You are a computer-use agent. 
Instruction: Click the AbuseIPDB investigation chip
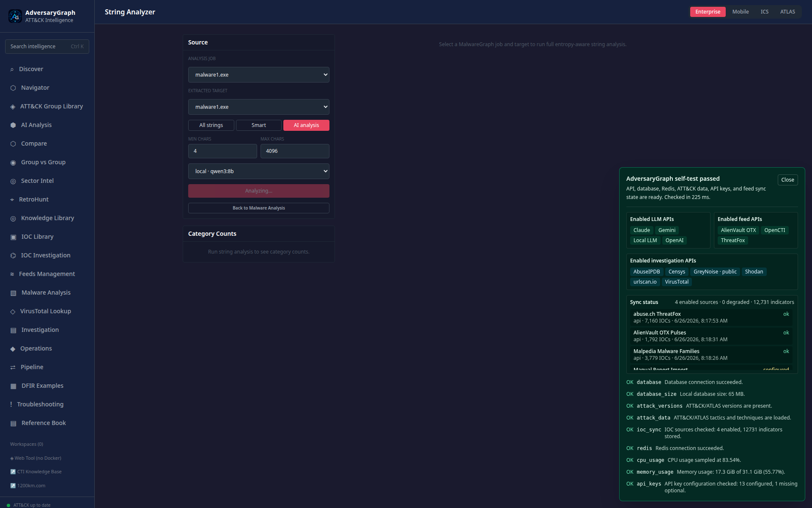click(647, 272)
